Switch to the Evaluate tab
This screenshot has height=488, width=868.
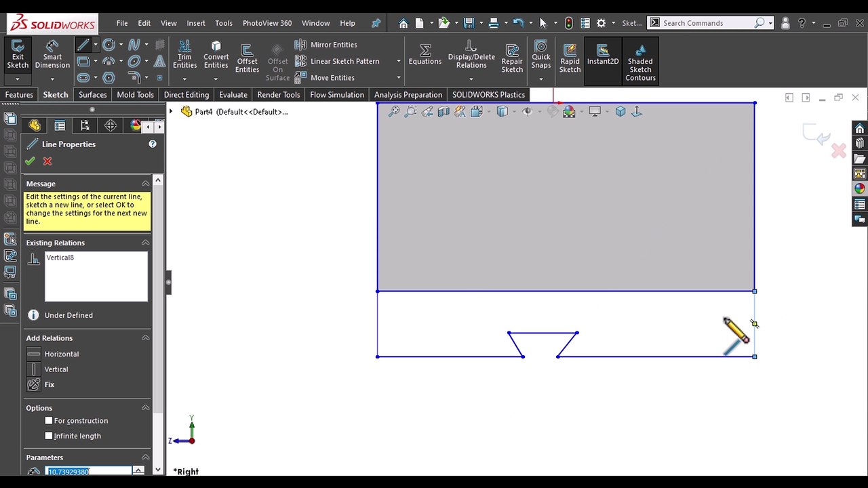click(x=233, y=95)
